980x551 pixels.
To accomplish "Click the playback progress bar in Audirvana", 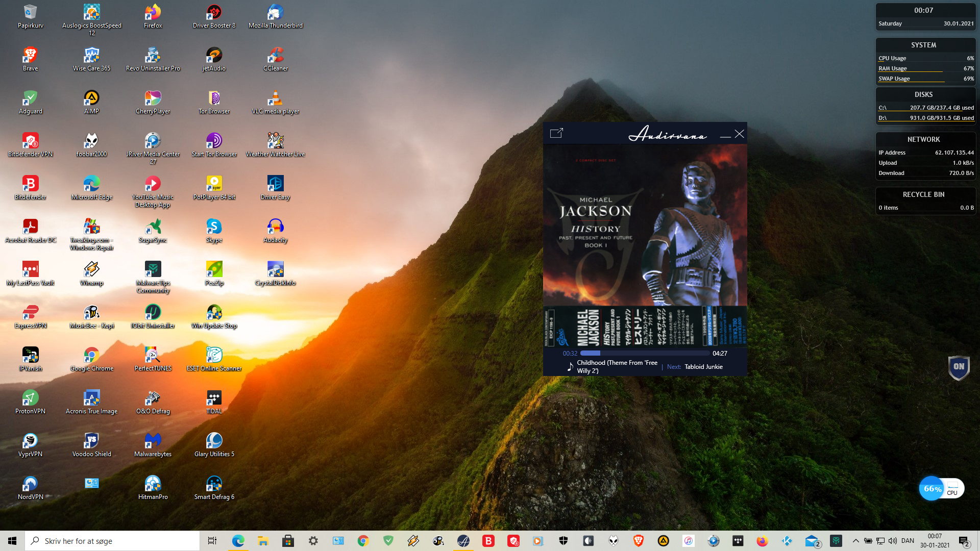I will click(x=645, y=353).
